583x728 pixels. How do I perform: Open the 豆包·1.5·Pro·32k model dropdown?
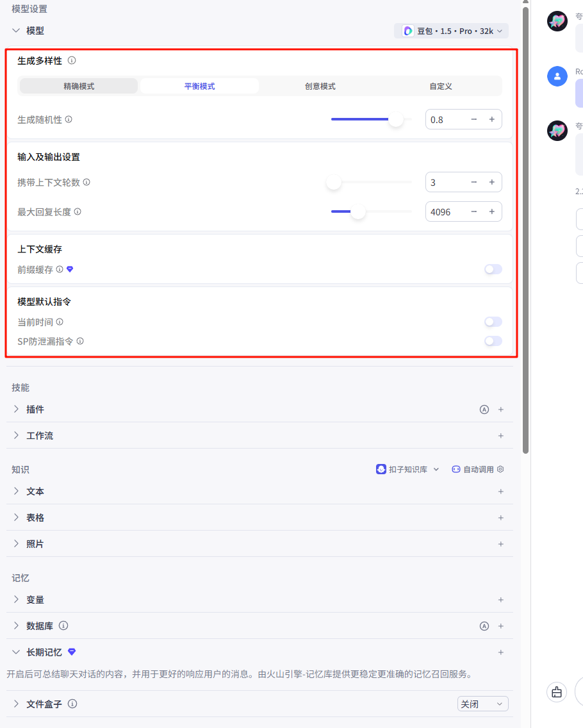[x=451, y=30]
